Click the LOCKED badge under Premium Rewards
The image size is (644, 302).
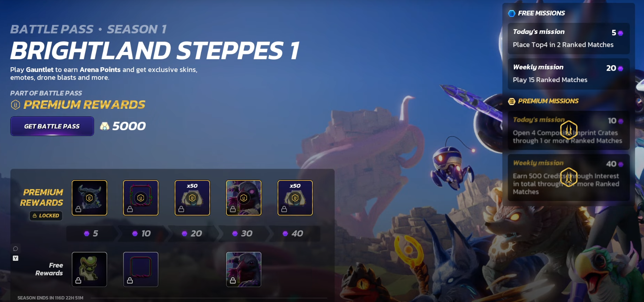pyautogui.click(x=46, y=215)
